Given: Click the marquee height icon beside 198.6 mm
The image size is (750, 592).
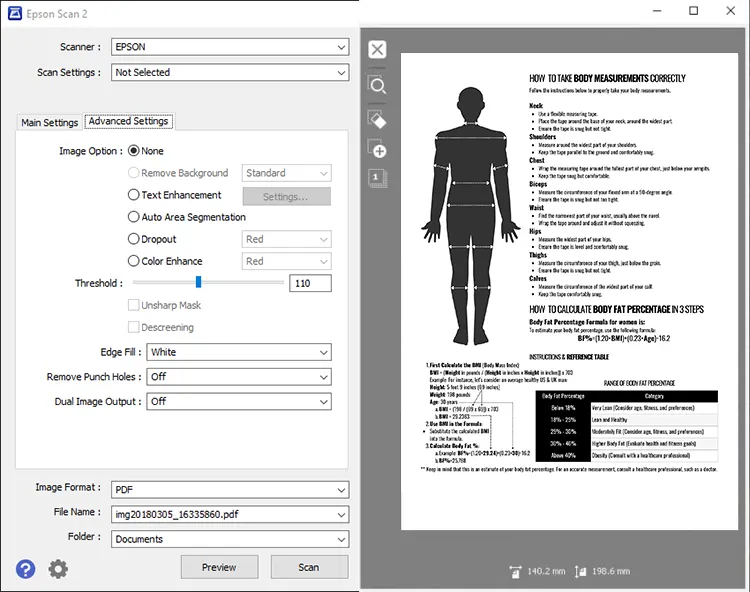Looking at the screenshot, I should [x=580, y=571].
